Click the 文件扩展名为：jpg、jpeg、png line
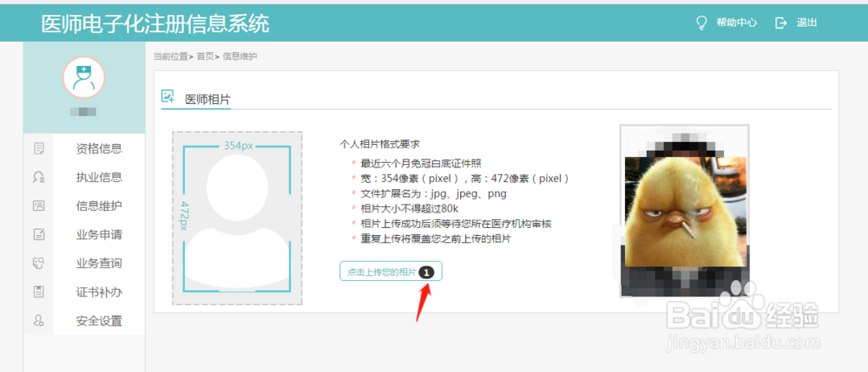Screen dimensions: 868x372 pyautogui.click(x=433, y=194)
